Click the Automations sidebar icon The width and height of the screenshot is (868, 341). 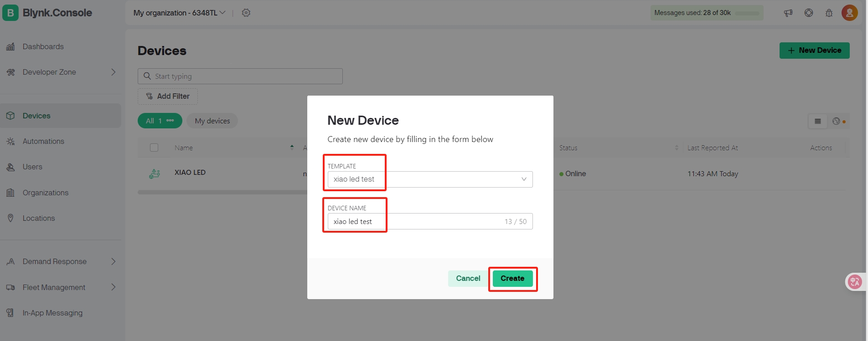pos(10,141)
